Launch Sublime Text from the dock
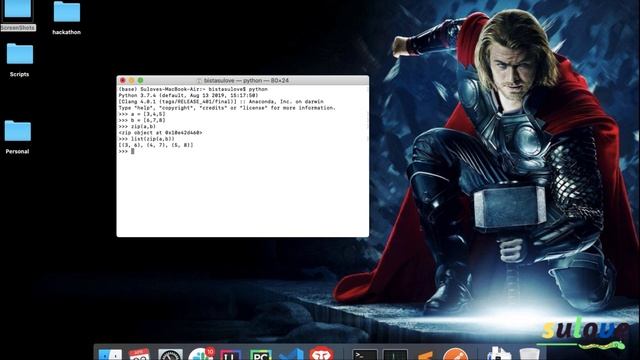This screenshot has height=360, width=640. point(425,355)
